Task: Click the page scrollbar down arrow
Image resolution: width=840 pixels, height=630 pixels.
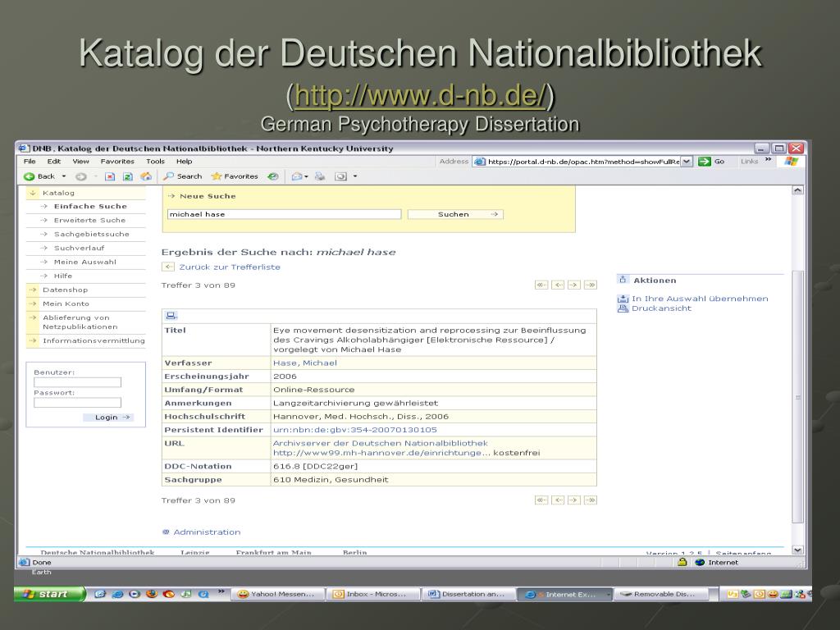Action: (x=797, y=550)
